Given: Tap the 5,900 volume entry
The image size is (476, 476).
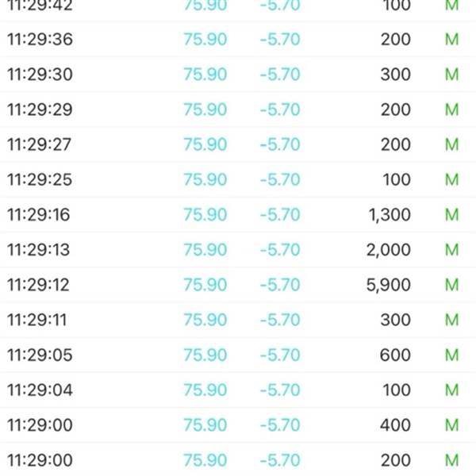Looking at the screenshot, I should tap(390, 285).
